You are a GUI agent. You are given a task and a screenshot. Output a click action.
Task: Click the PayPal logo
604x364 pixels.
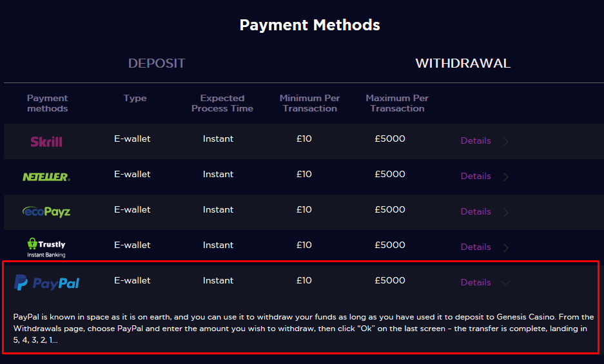(47, 283)
